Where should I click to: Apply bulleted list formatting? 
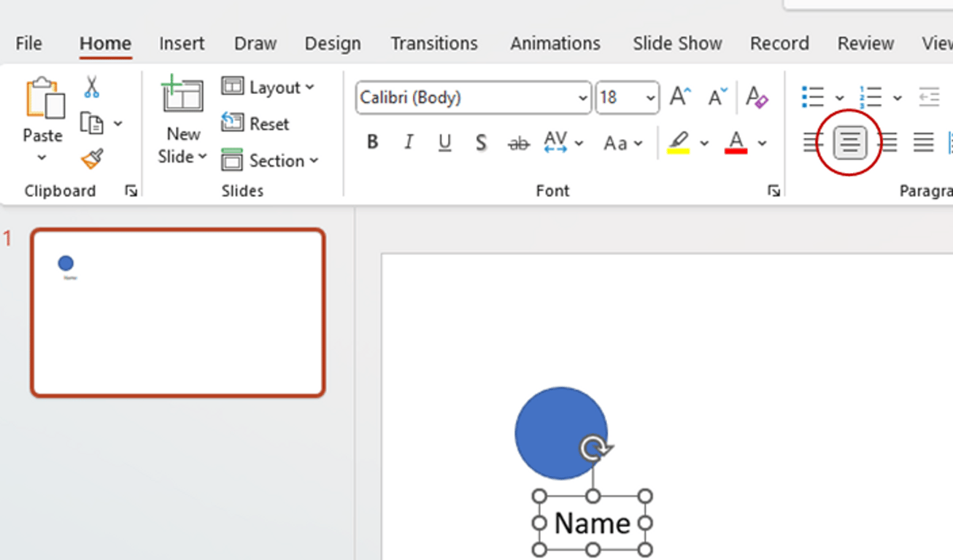[812, 97]
